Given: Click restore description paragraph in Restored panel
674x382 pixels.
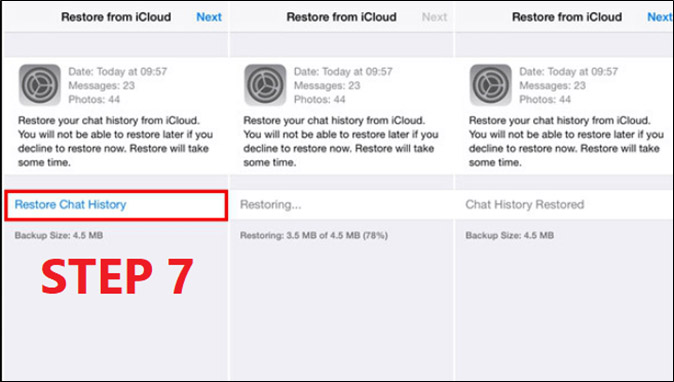Looking at the screenshot, I should point(566,141).
